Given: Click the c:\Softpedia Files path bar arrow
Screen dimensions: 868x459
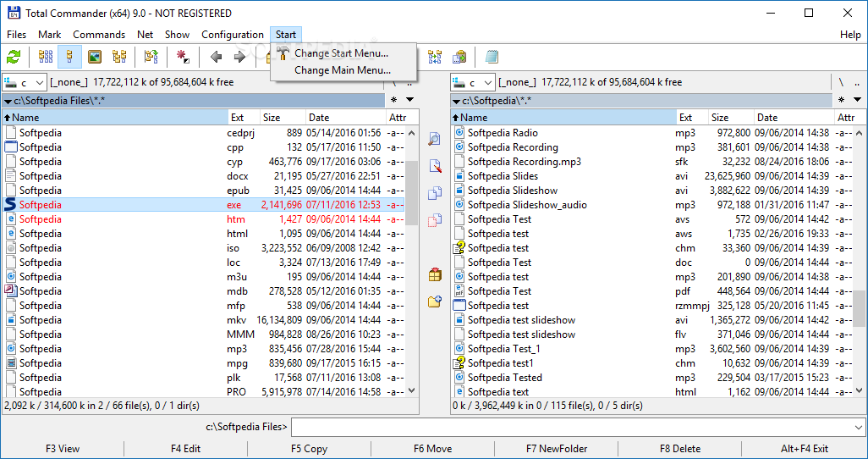Looking at the screenshot, I should tap(8, 101).
